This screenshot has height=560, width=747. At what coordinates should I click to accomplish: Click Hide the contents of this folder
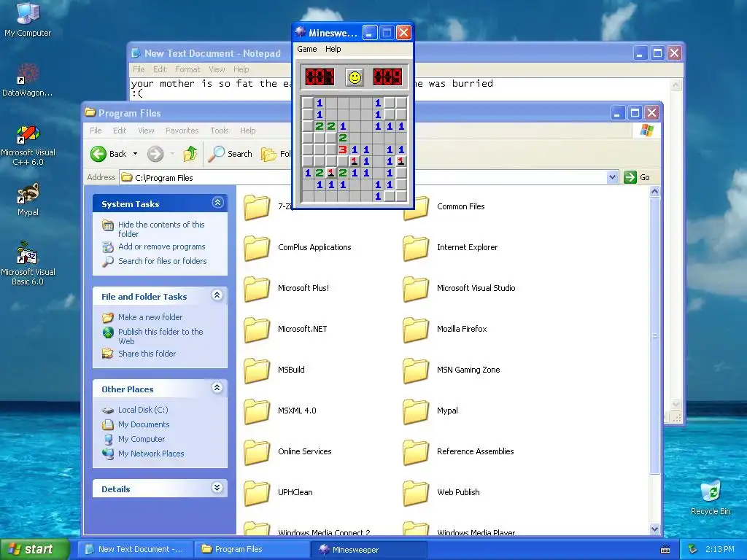(161, 229)
